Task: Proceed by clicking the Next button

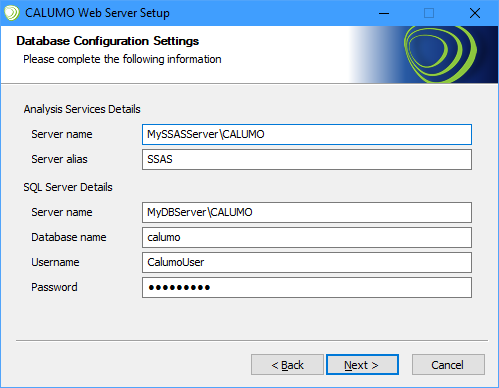Action: 362,365
